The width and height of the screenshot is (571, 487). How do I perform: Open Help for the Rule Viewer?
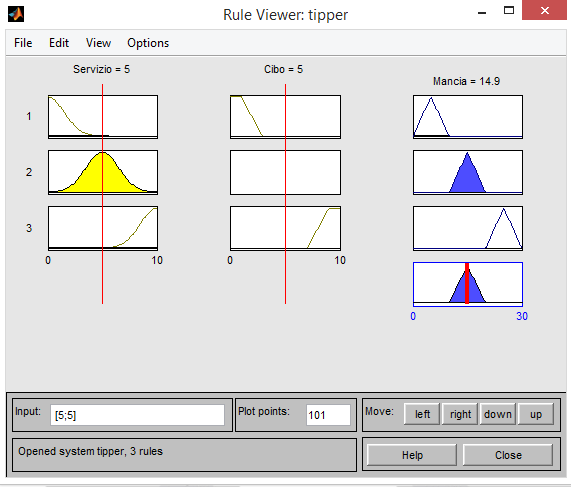(x=412, y=455)
